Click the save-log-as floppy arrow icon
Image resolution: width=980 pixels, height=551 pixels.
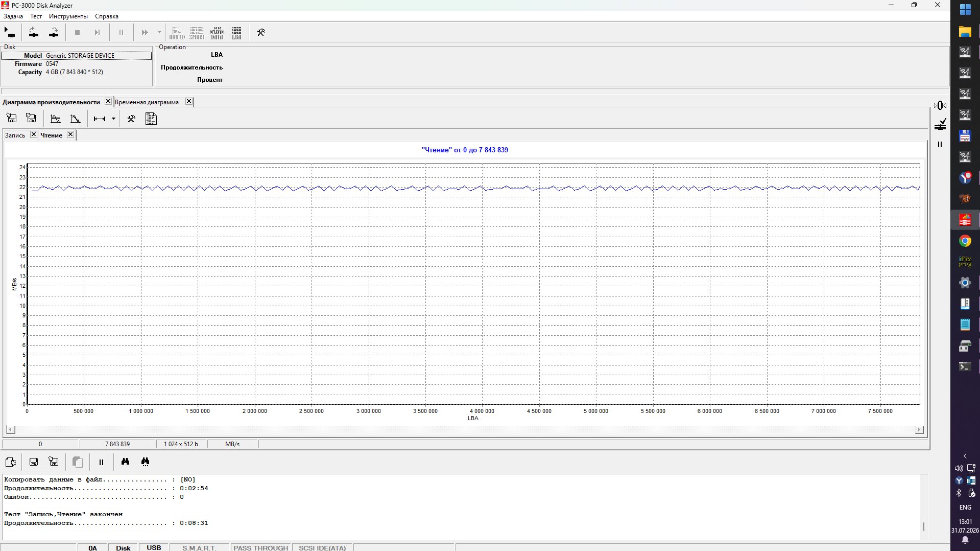(54, 462)
